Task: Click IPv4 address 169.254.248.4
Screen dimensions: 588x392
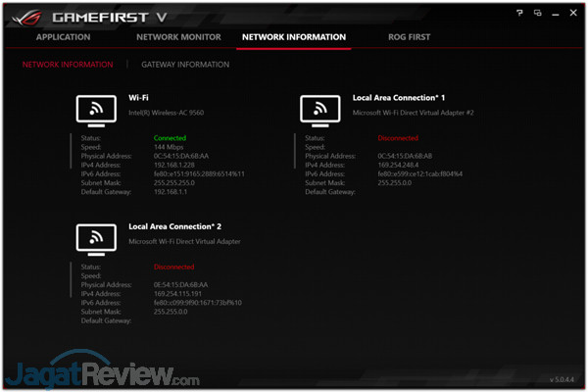Action: pyautogui.click(x=398, y=165)
